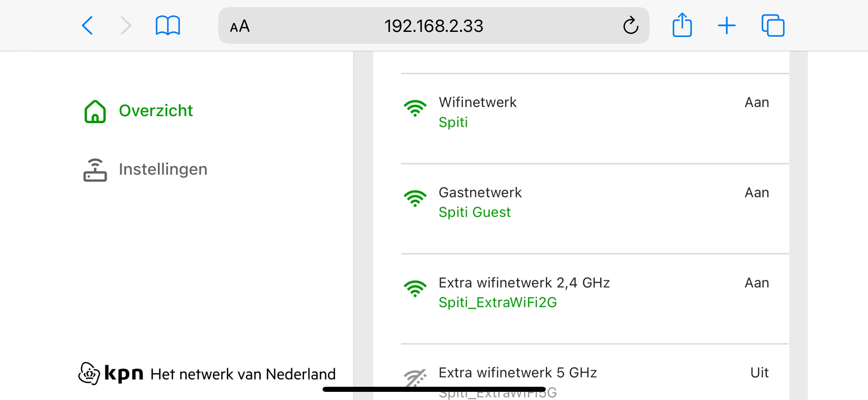Select the Overzicht menu item
Image resolution: width=868 pixels, height=400 pixels.
tap(156, 111)
